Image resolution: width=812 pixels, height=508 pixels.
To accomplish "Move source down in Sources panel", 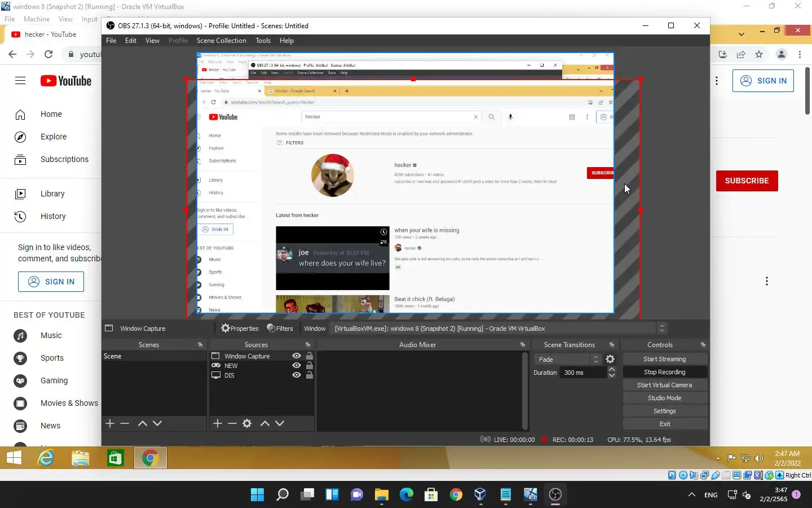I will click(x=280, y=423).
